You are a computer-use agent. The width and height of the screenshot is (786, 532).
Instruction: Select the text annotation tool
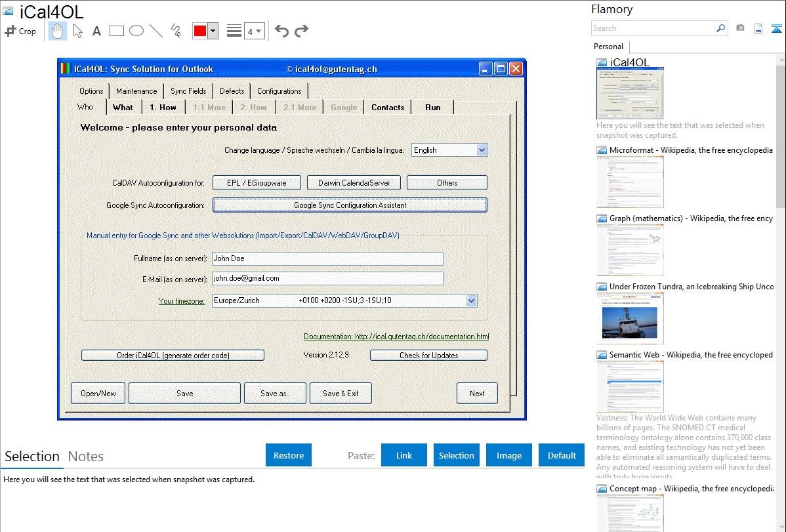pyautogui.click(x=96, y=31)
